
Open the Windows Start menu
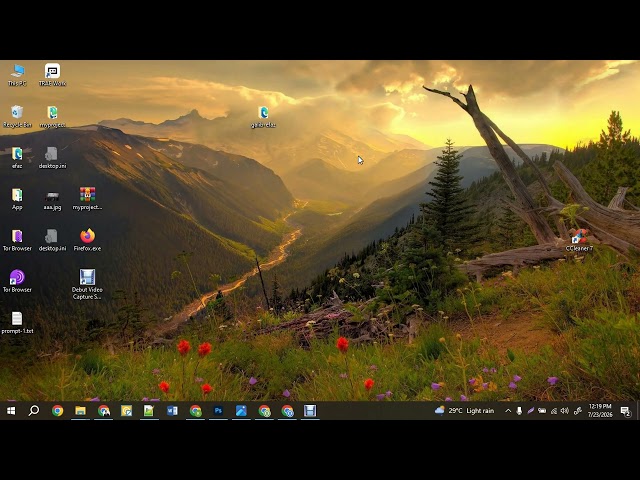point(11,411)
